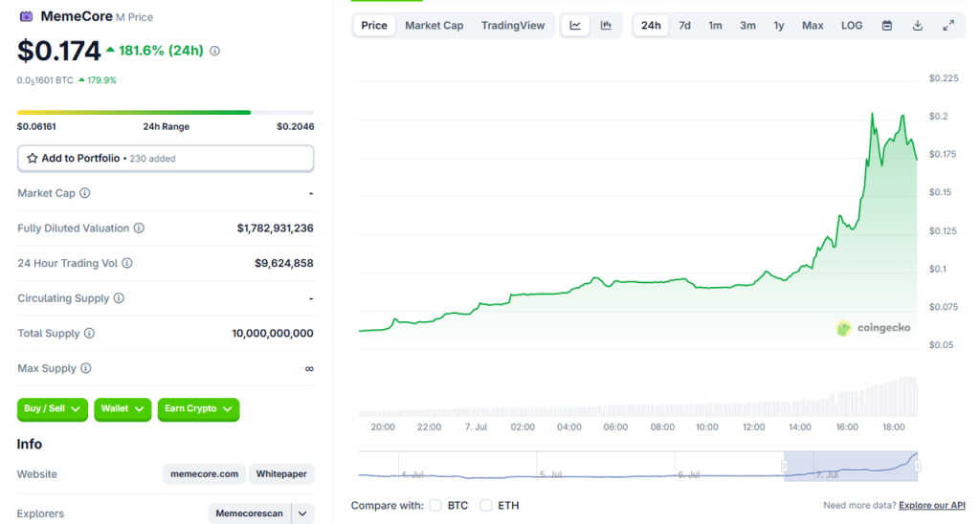Expand the explorers list chevron
This screenshot has width=980, height=524.
coord(302,513)
